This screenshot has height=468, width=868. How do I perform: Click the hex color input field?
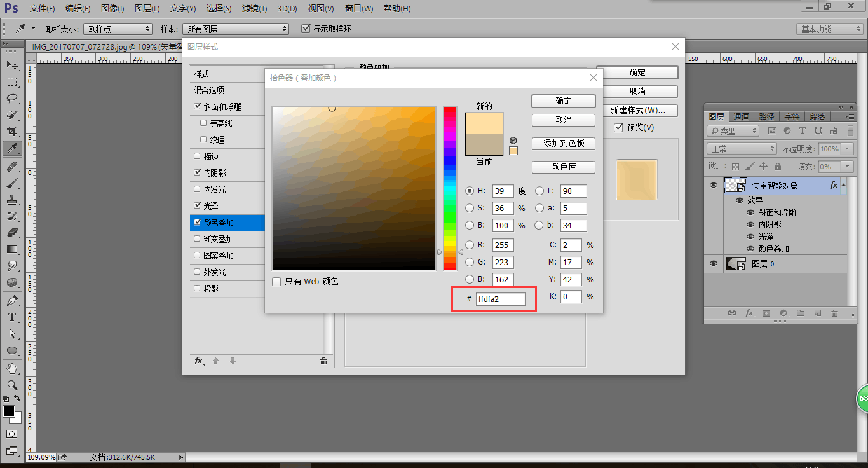click(500, 299)
